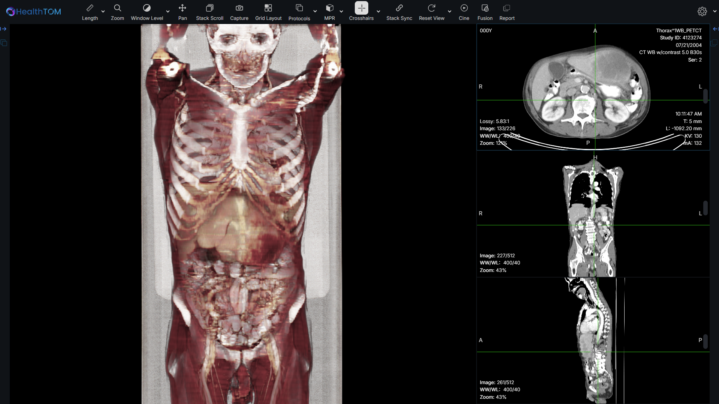Click the Report button
This screenshot has height=404, width=719.
point(507,11)
